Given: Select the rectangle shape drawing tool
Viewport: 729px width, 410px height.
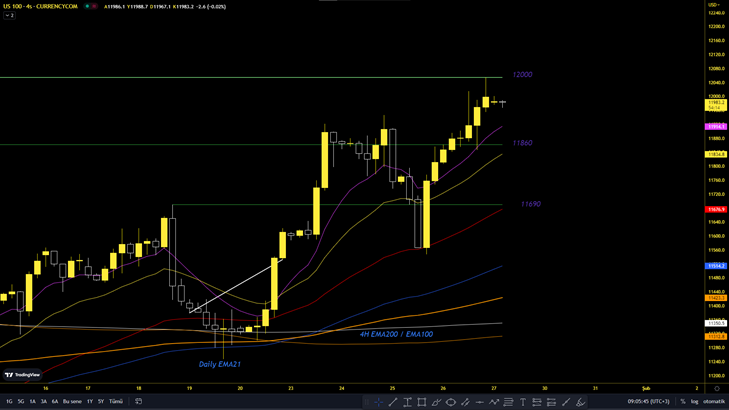Looking at the screenshot, I should coord(422,402).
